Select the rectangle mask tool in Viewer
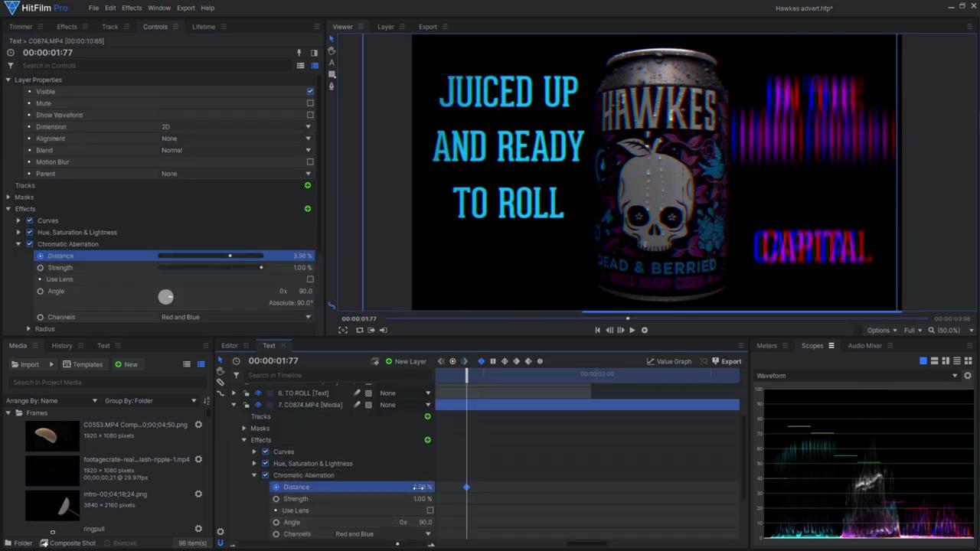 (x=332, y=74)
